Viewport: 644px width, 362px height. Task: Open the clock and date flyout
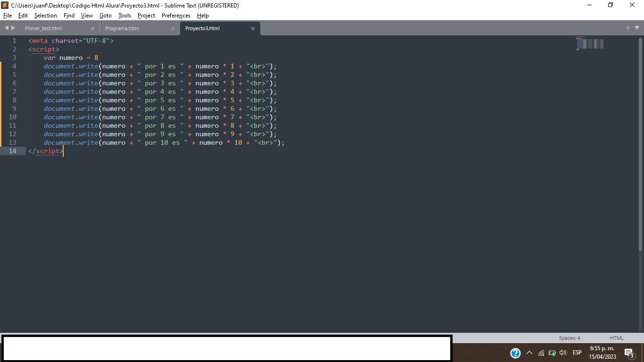(x=602, y=353)
